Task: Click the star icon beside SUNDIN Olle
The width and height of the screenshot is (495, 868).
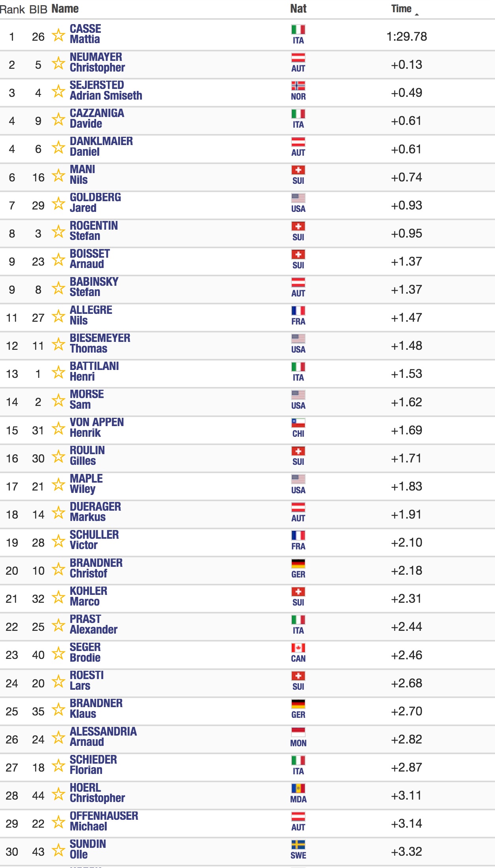Action: pos(59,850)
